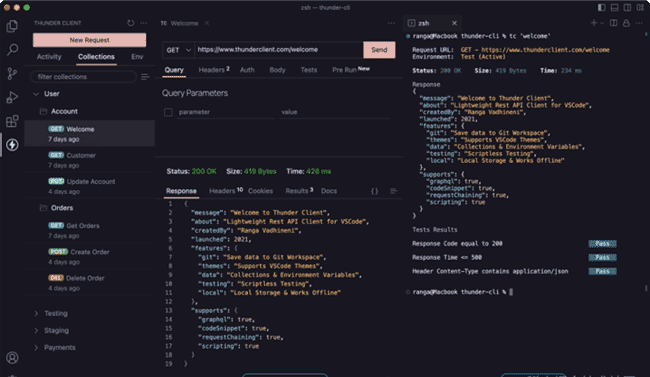Open the Update Account request

point(90,186)
